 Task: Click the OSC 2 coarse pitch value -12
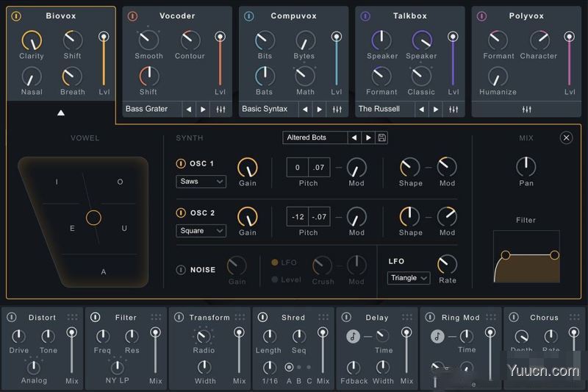(x=298, y=217)
